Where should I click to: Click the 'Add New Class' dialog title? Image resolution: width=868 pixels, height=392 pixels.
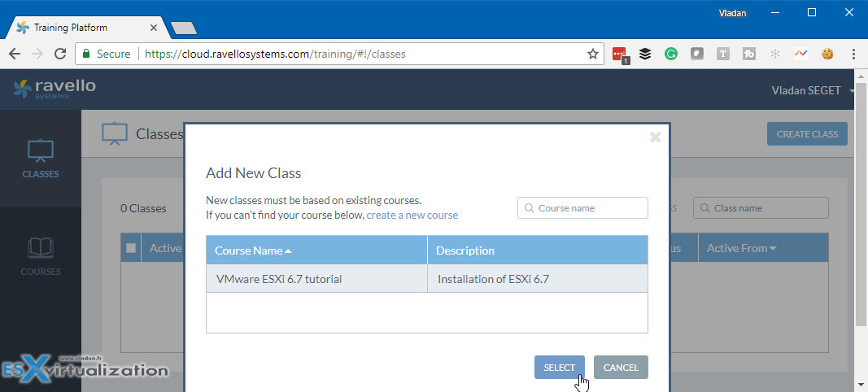(x=254, y=172)
